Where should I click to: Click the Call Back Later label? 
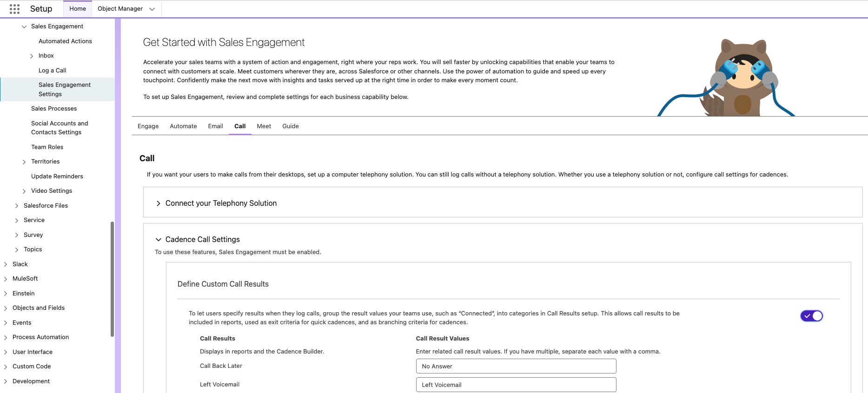click(x=221, y=366)
